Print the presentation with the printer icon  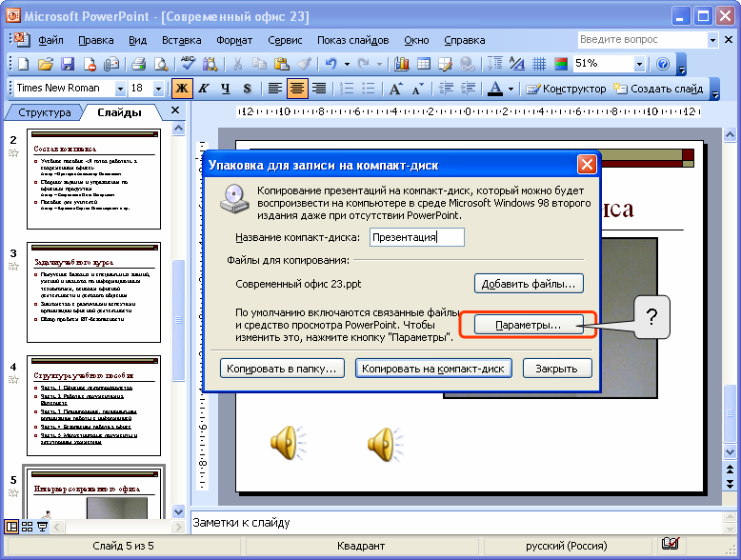(x=138, y=64)
